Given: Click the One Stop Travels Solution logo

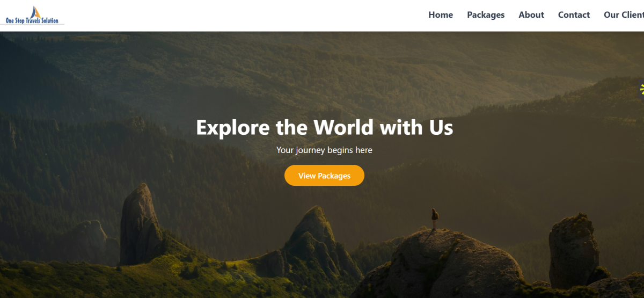Looking at the screenshot, I should 32,15.
